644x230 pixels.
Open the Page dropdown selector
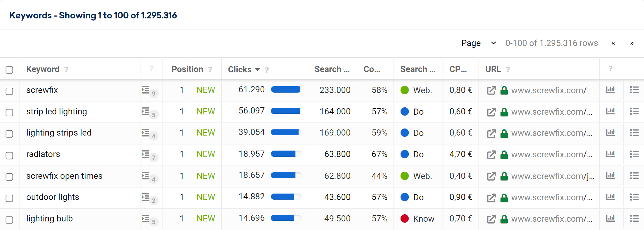[479, 43]
